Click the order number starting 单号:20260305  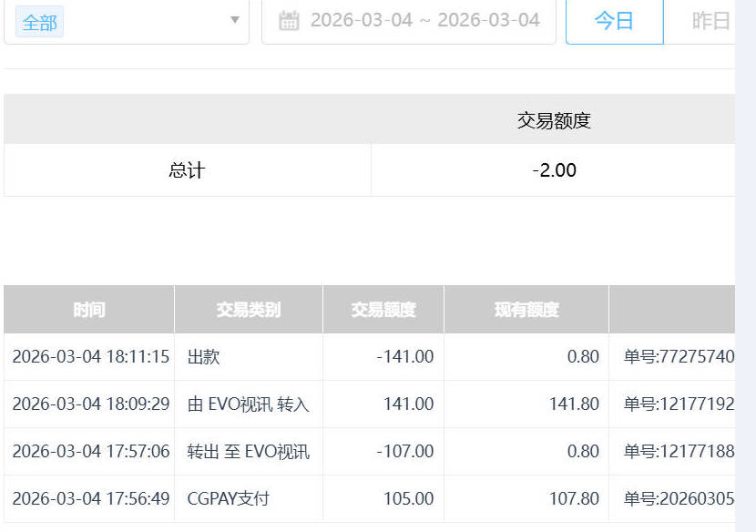pyautogui.click(x=679, y=499)
